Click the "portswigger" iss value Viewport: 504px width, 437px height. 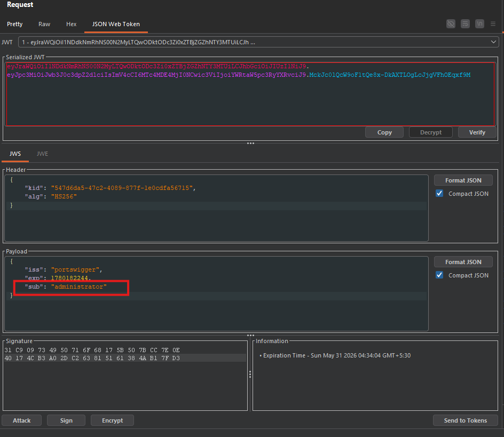[75, 269]
